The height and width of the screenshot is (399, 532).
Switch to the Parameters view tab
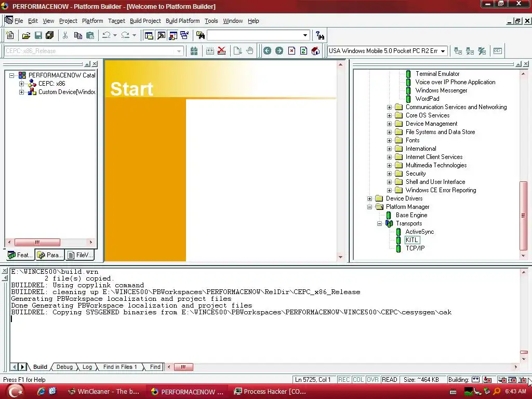[50, 255]
